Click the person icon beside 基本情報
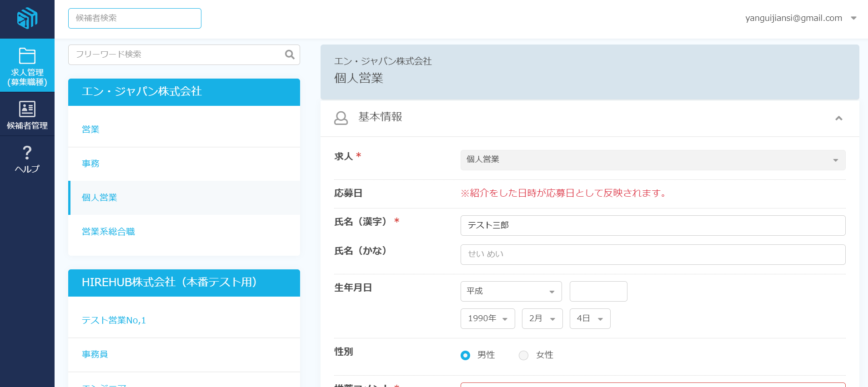This screenshot has width=868, height=387. (341, 118)
